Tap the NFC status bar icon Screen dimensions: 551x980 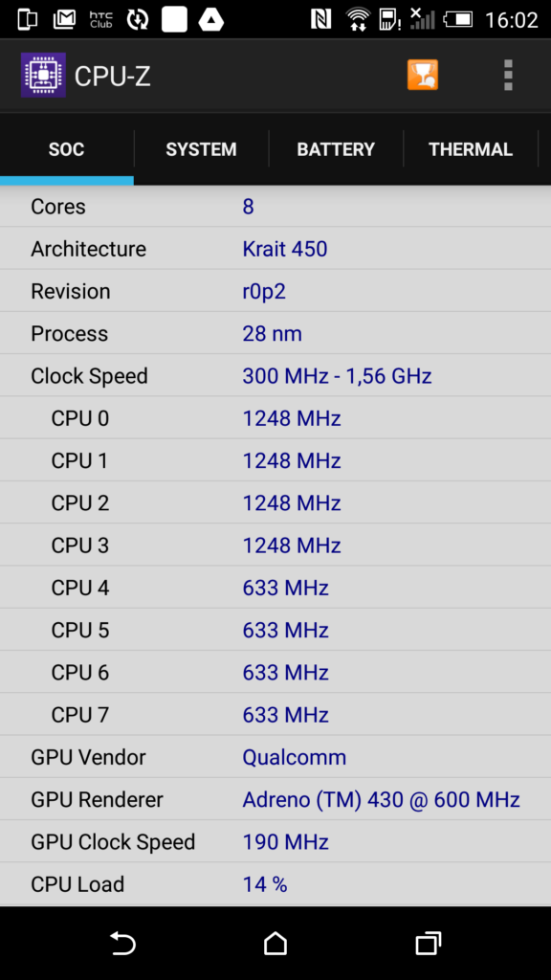[320, 19]
